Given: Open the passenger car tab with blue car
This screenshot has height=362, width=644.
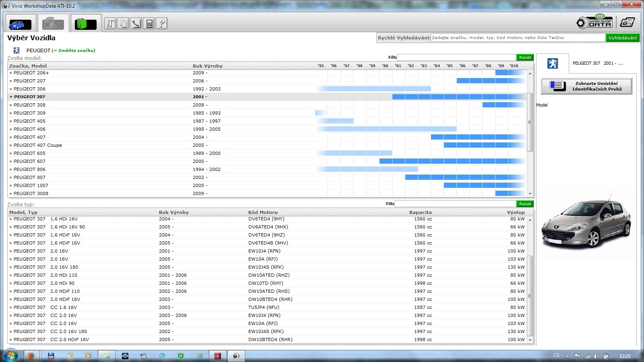Looking at the screenshot, I should [20, 24].
